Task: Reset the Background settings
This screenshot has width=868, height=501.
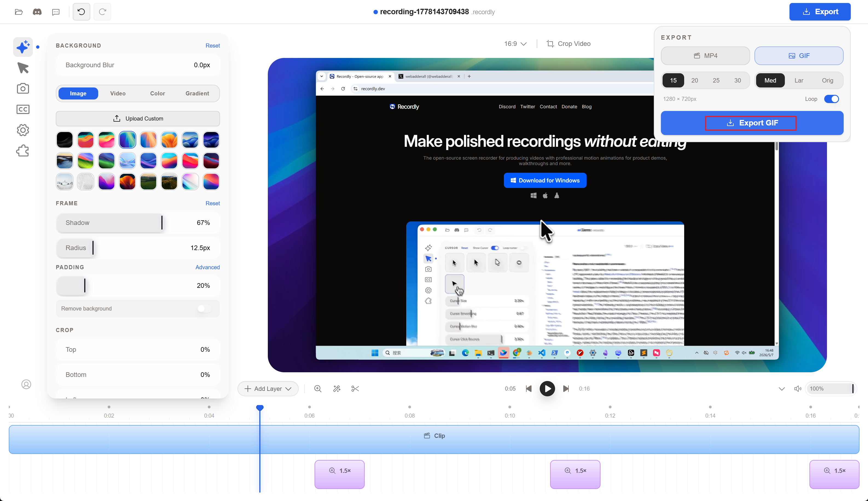Action: (x=213, y=46)
